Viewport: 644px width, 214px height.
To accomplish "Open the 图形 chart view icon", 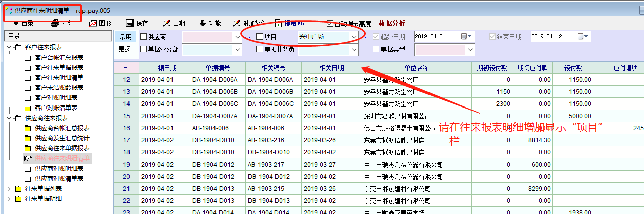I will coord(93,23).
